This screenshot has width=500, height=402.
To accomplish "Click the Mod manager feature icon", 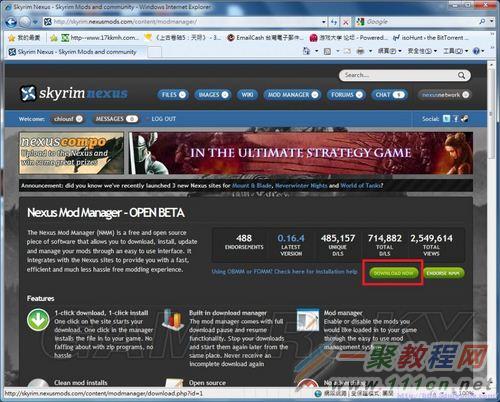I will coord(308,319).
